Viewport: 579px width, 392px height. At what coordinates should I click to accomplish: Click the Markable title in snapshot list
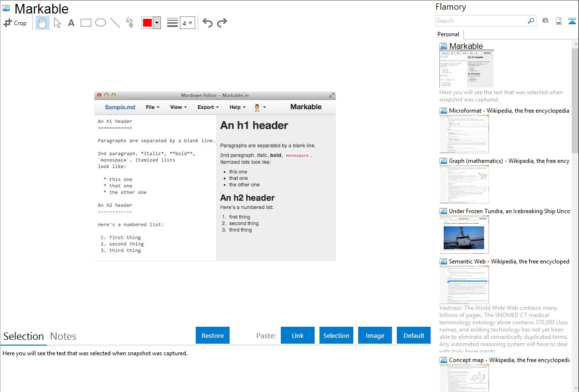466,46
